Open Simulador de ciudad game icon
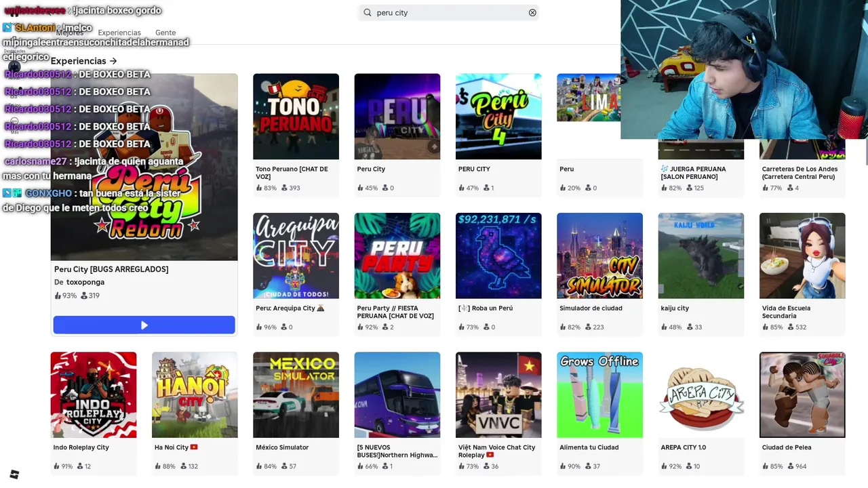 pyautogui.click(x=599, y=256)
